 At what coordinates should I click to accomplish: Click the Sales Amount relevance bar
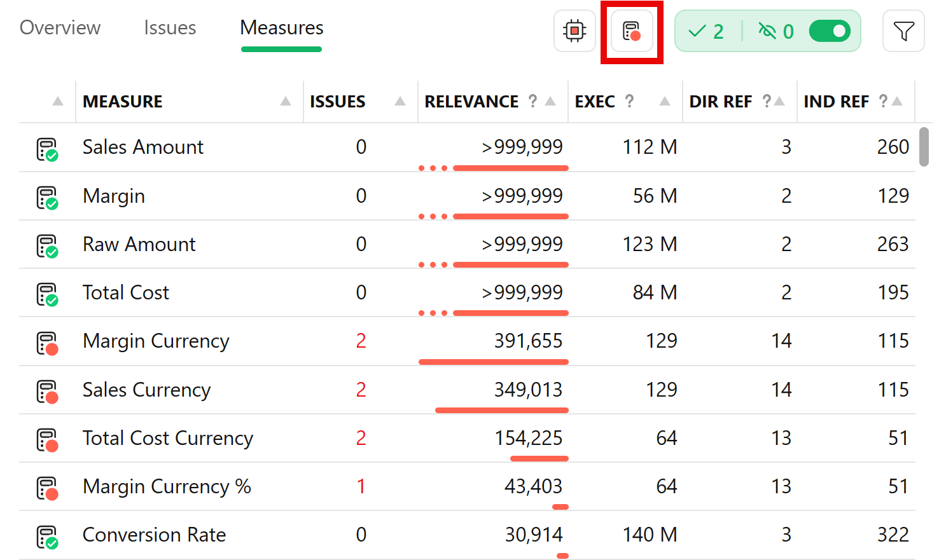(493, 168)
